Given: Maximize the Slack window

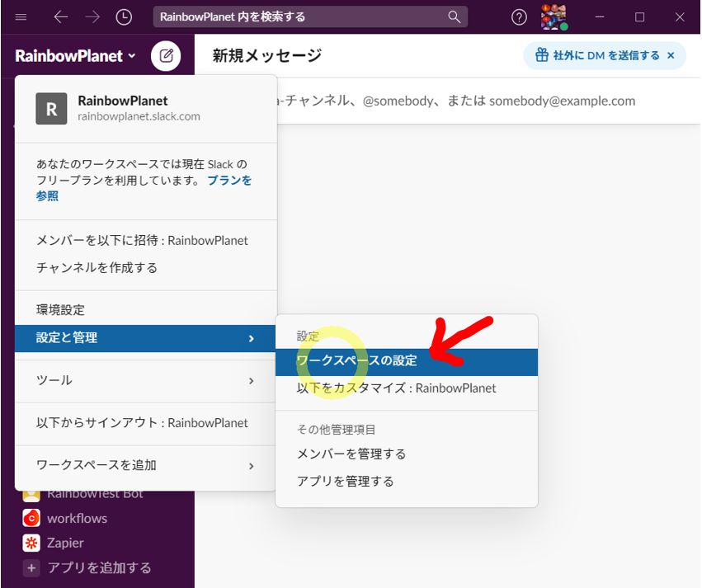Looking at the screenshot, I should coord(640,17).
